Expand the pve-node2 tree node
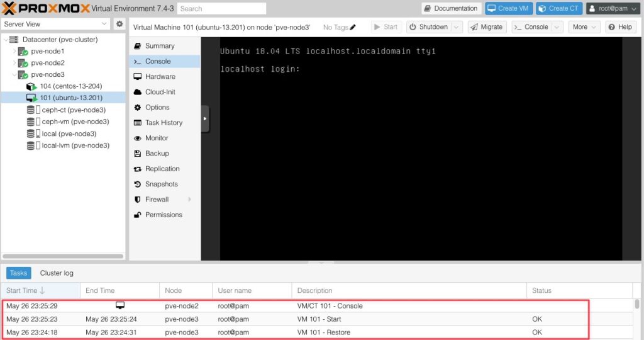Viewport: 644px width, 340px height. tap(14, 63)
